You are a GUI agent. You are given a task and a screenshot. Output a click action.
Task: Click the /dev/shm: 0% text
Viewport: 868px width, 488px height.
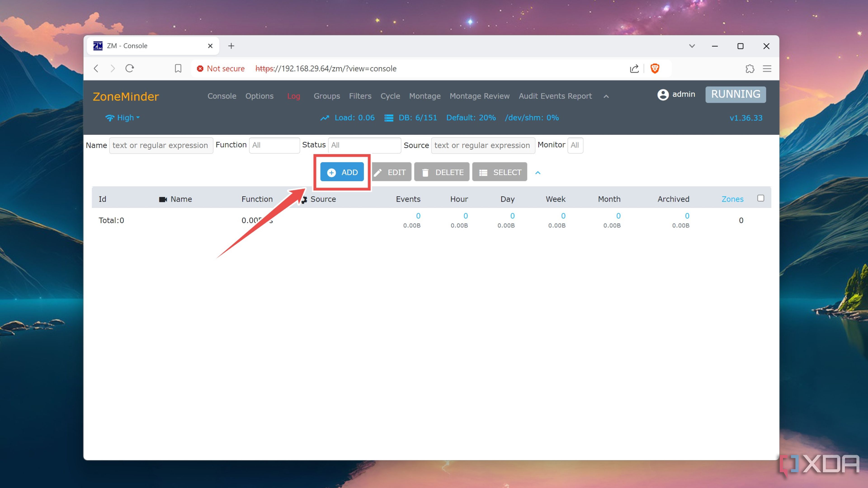(x=532, y=117)
